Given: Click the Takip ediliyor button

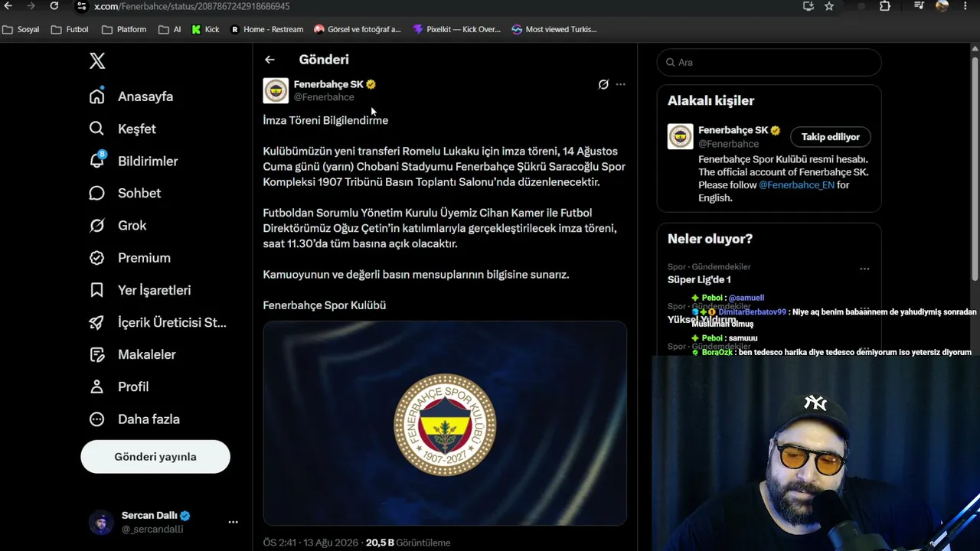Looking at the screenshot, I should click(831, 137).
